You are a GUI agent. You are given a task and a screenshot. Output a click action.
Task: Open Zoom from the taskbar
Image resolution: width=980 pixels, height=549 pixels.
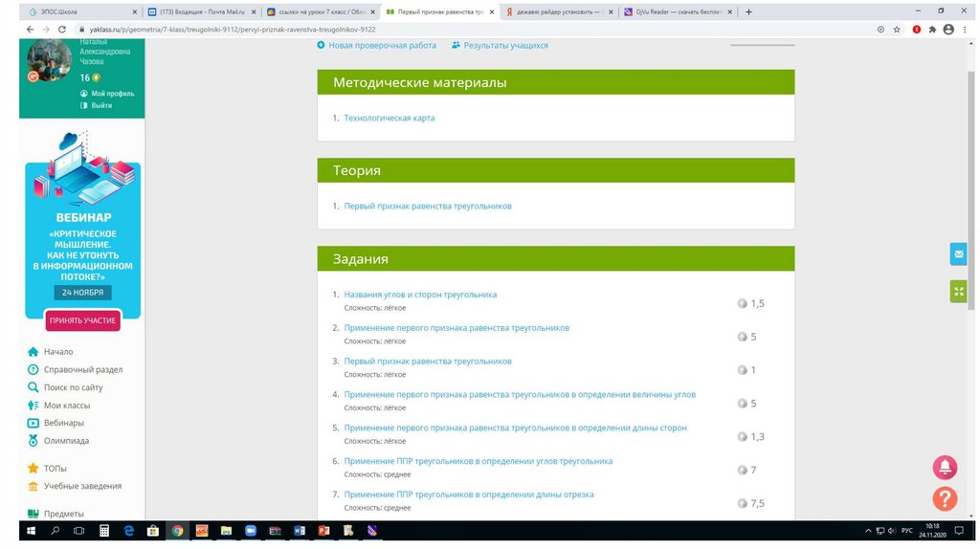tap(251, 531)
